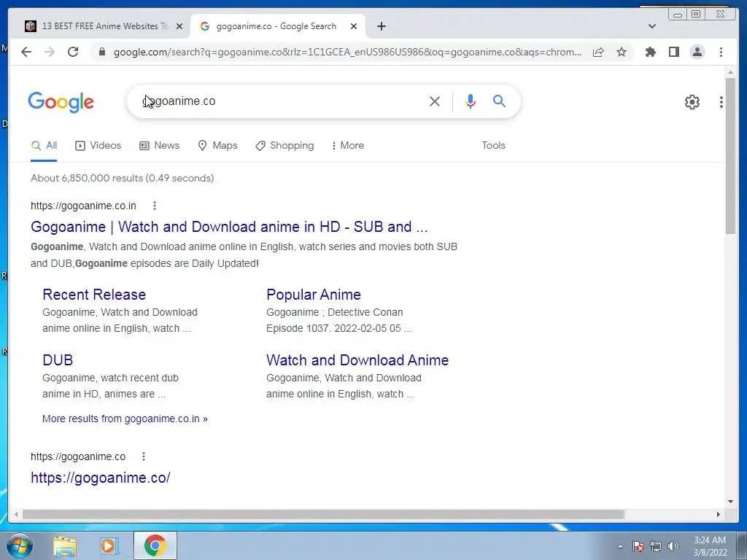747x560 pixels.
Task: Switch to News results
Action: 159,146
